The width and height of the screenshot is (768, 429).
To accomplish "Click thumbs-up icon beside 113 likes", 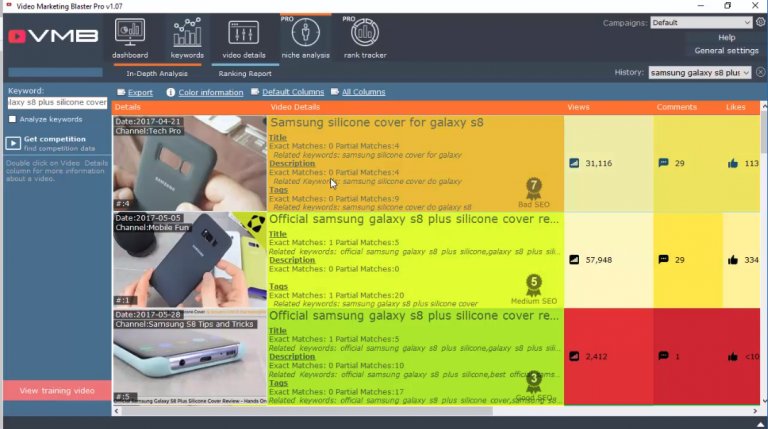I will tap(733, 163).
